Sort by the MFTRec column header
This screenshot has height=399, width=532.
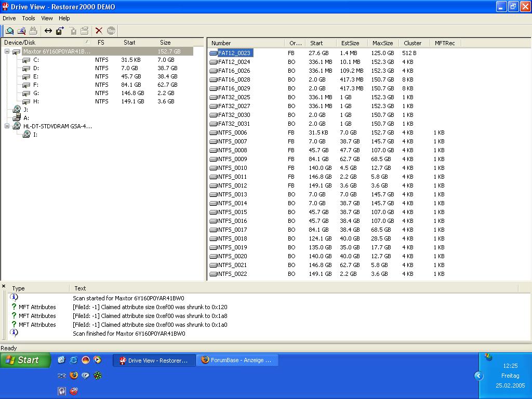point(445,43)
